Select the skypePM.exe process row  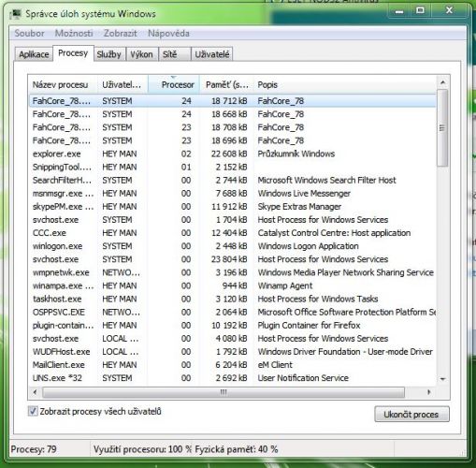click(233, 207)
